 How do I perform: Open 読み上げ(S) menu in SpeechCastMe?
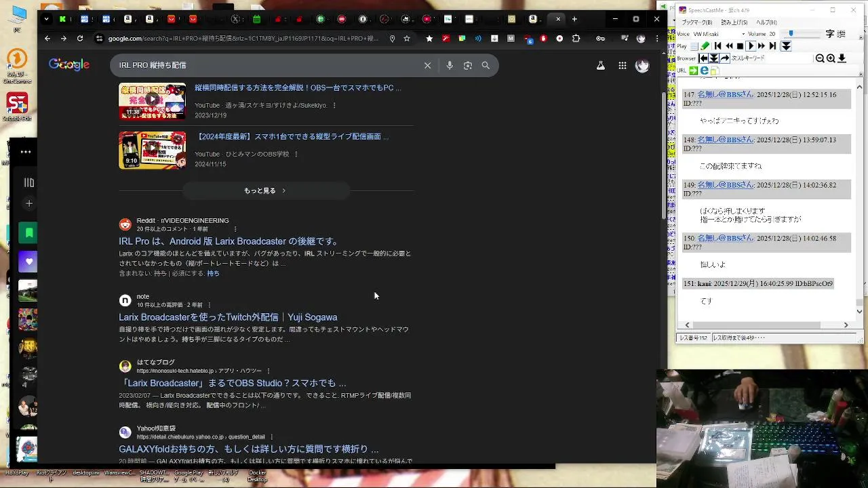click(736, 22)
